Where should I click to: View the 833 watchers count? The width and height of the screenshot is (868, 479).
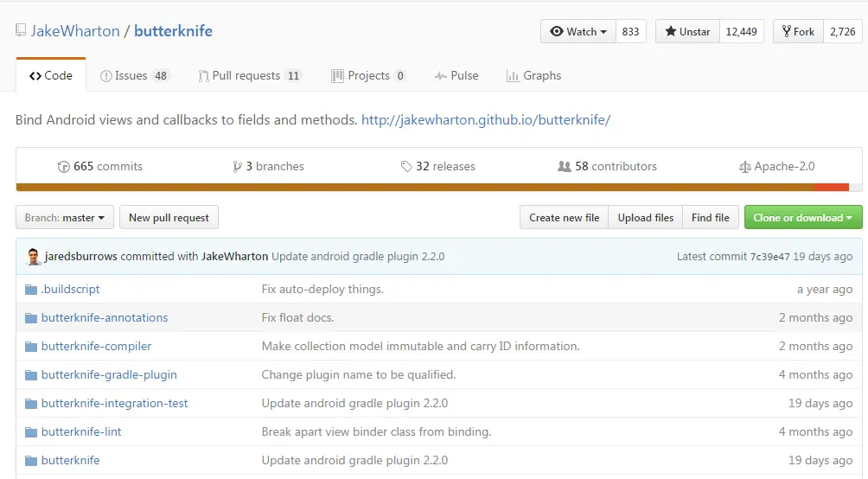tap(630, 32)
